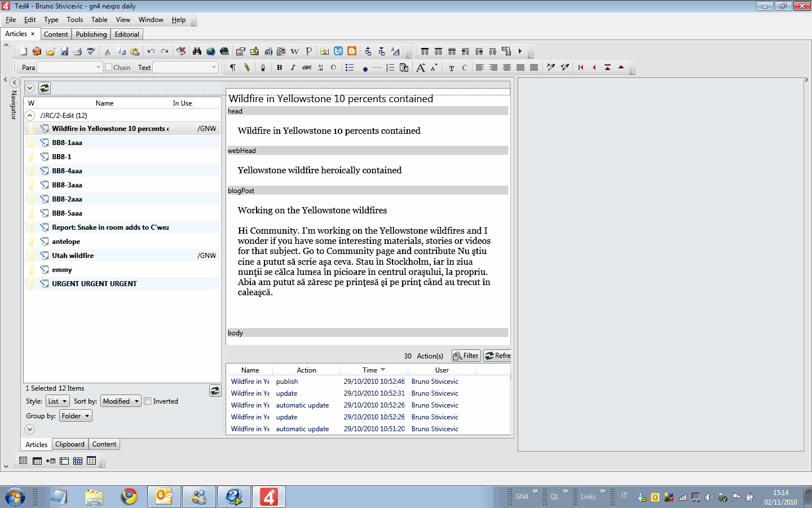Open Outlook from the taskbar
This screenshot has height=508, width=812.
pyautogui.click(x=164, y=497)
